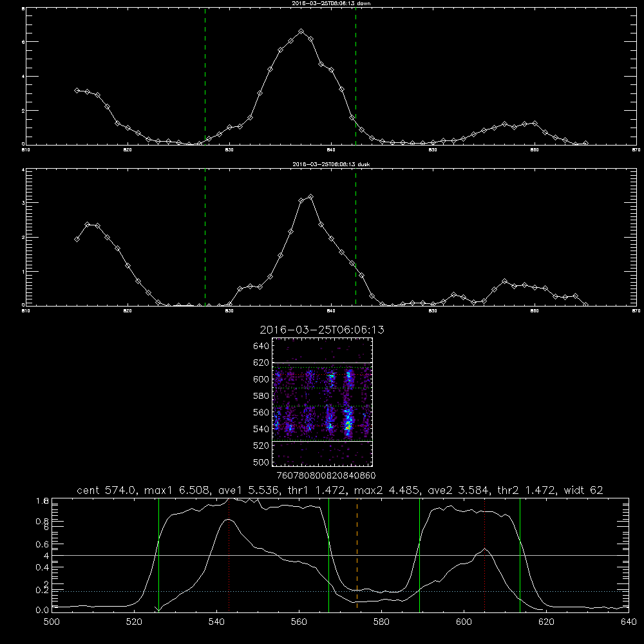Click the y-axis label '0.0' of bottom plot
Image resolution: width=644 pixels, height=644 pixels.
pyautogui.click(x=43, y=611)
